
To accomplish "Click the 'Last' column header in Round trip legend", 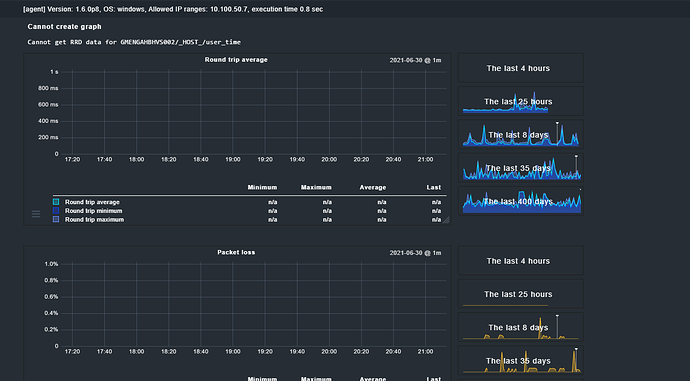I will tap(433, 187).
